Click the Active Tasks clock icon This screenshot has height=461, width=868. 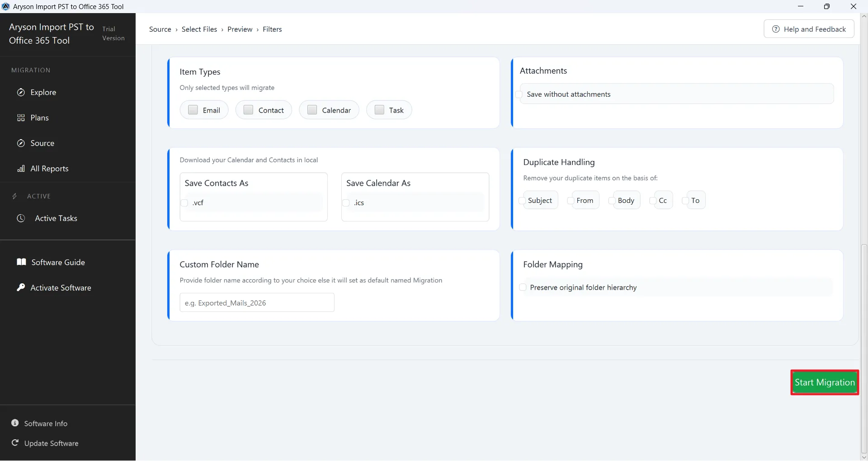pyautogui.click(x=21, y=218)
